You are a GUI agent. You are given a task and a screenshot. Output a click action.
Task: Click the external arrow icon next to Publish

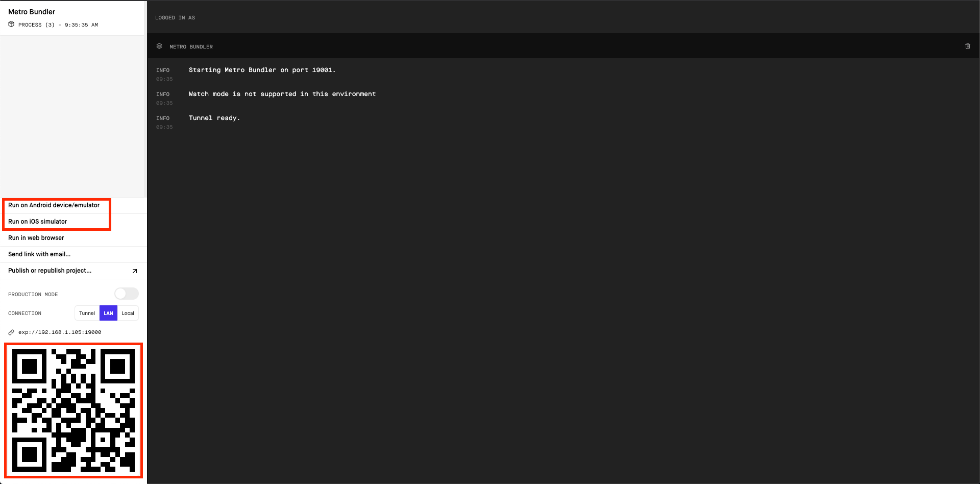[135, 271]
